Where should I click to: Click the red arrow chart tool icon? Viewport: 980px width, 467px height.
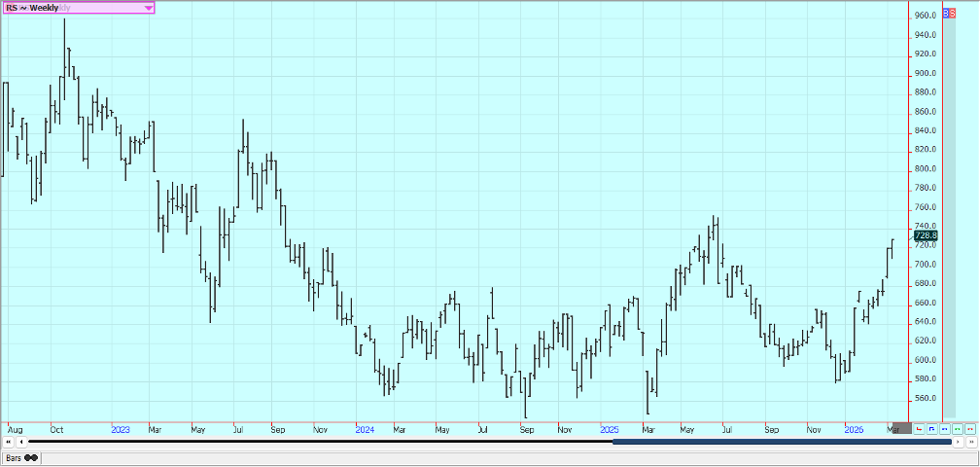click(x=919, y=428)
